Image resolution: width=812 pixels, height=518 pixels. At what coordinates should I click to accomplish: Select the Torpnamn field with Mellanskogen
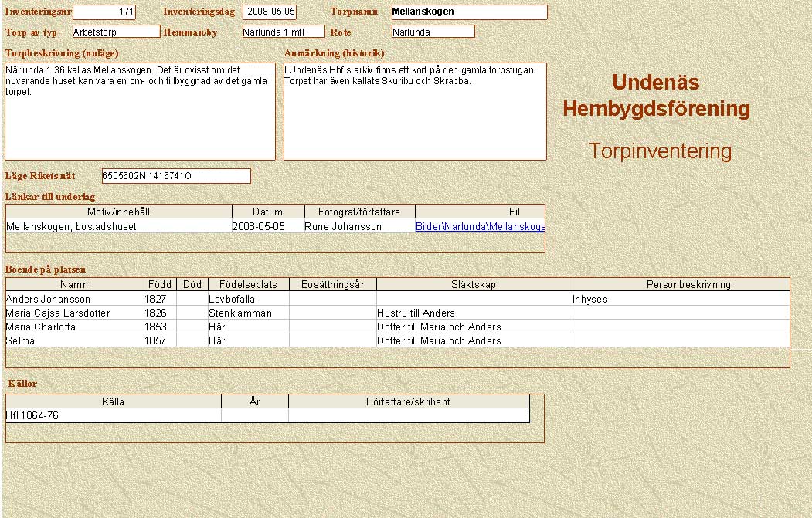(x=469, y=12)
